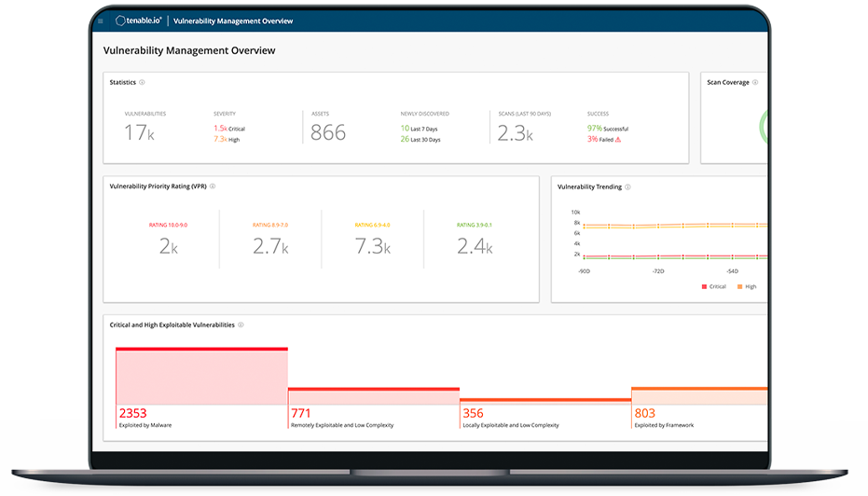Image resolution: width=868 pixels, height=496 pixels.
Task: Click the 3% Failed scans value
Action: point(600,140)
